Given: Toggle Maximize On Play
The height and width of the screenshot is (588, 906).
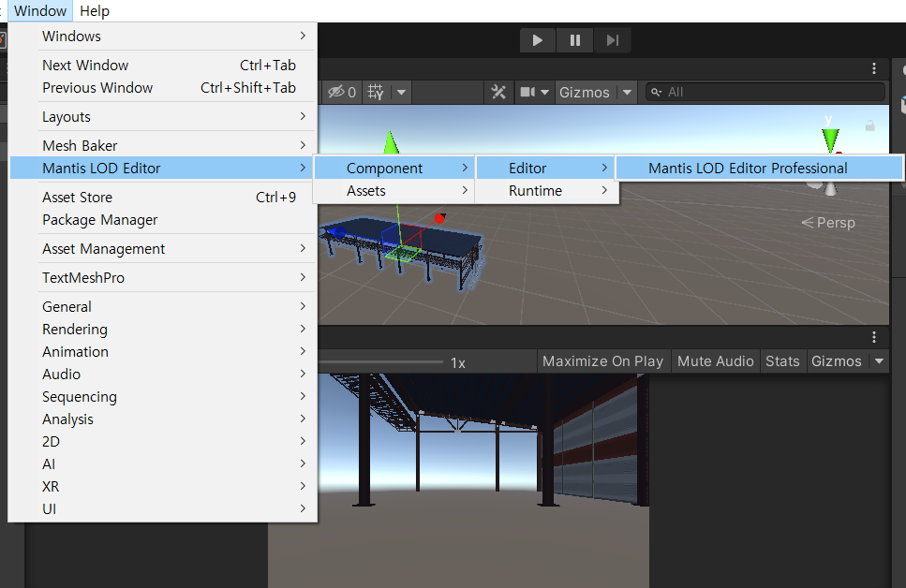Looking at the screenshot, I should click(x=602, y=361).
